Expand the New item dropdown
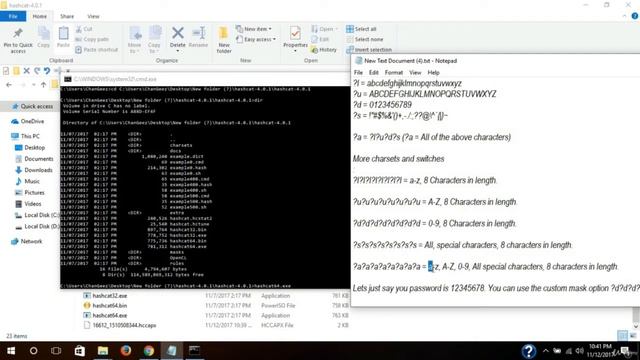The image size is (640, 360). pyautogui.click(x=254, y=29)
